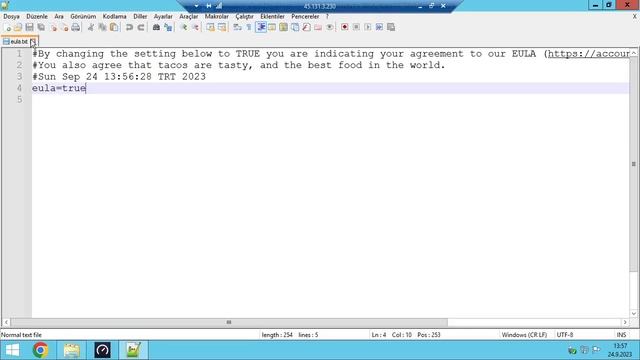Open the Araçlar menu
The image size is (640, 360).
click(x=189, y=17)
